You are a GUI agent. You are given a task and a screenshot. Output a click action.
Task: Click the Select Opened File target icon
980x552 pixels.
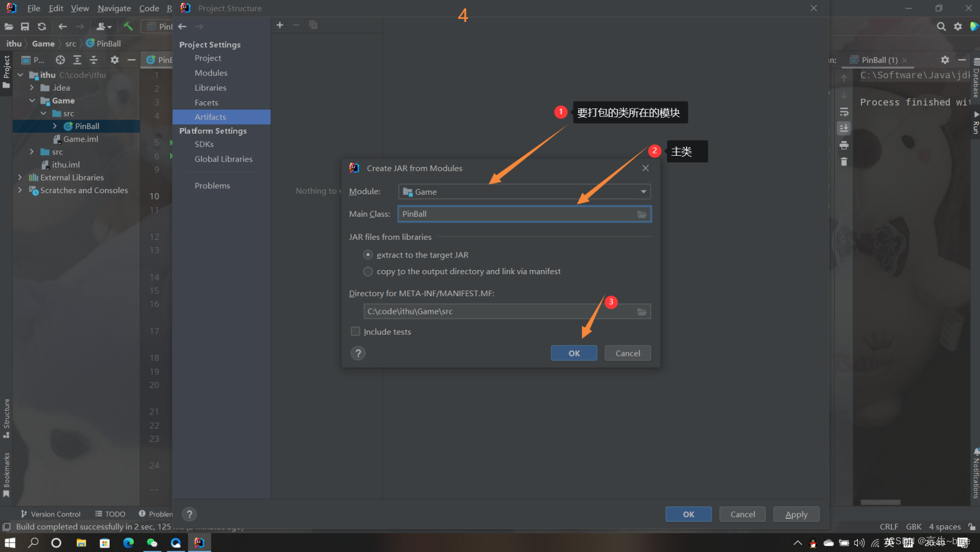(60, 60)
